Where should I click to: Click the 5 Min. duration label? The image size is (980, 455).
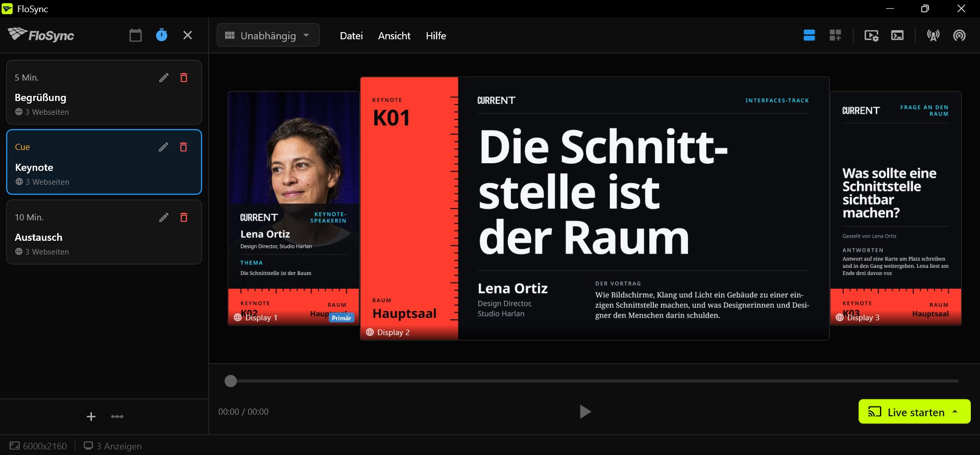pyautogui.click(x=27, y=78)
